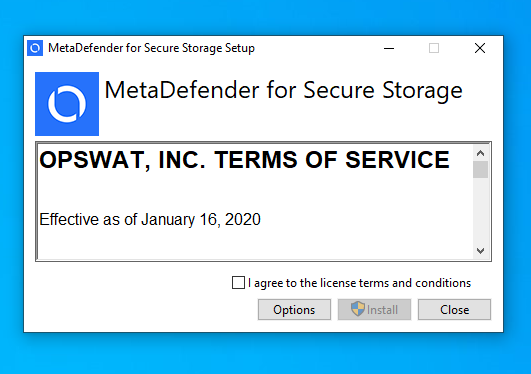
Task: Click the Effective as of January 16 text
Action: 150,220
